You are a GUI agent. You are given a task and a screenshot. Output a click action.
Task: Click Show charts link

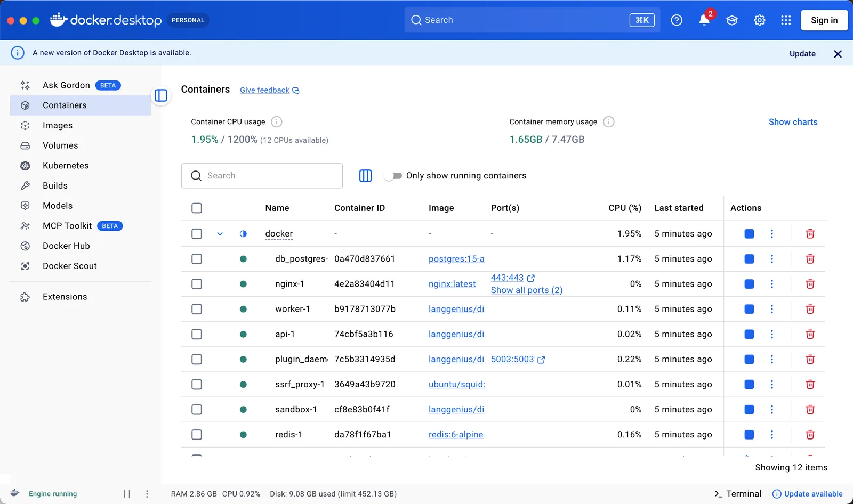793,122
